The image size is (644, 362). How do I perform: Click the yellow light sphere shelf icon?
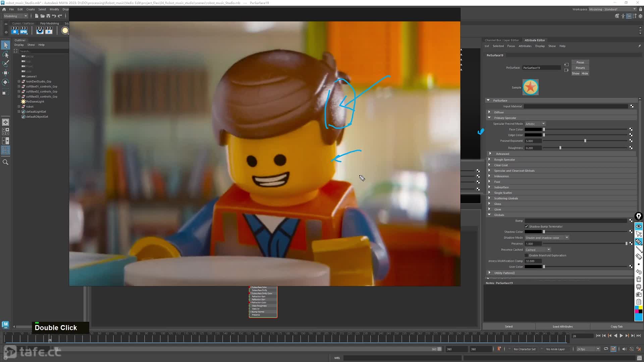pyautogui.click(x=65, y=31)
